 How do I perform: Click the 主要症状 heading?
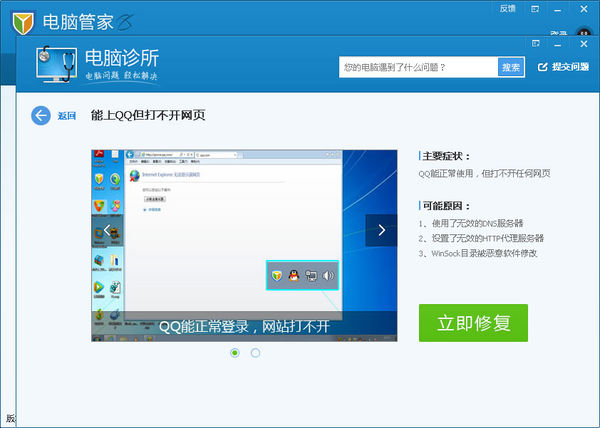click(446, 156)
